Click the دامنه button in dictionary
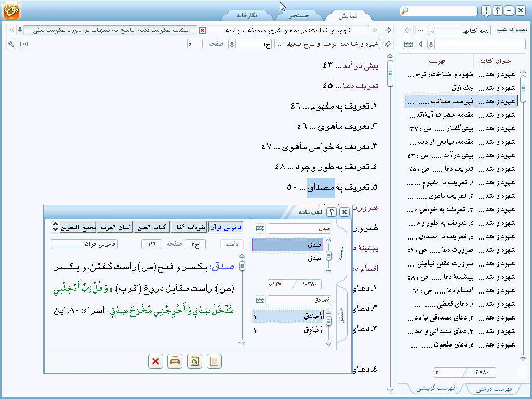The height and width of the screenshot is (399, 532). tap(231, 244)
